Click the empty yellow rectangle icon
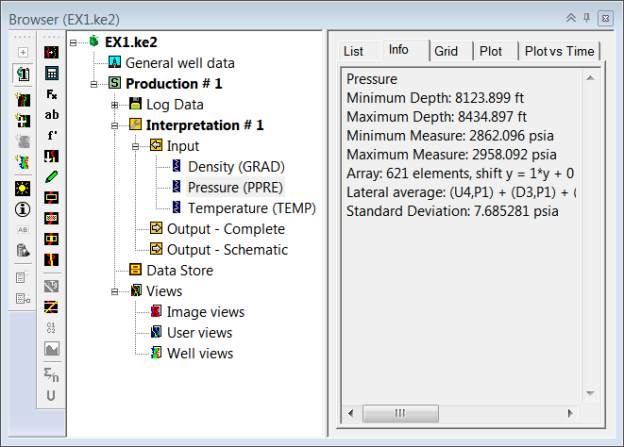This screenshot has width=624, height=447. pyautogui.click(x=51, y=197)
